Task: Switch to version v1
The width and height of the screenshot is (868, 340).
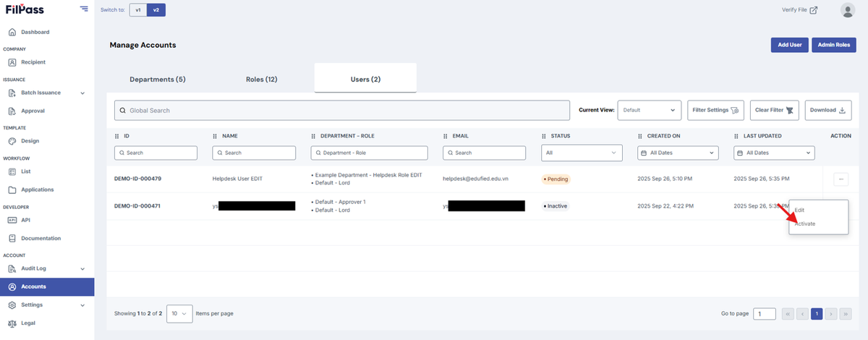Action: (138, 9)
